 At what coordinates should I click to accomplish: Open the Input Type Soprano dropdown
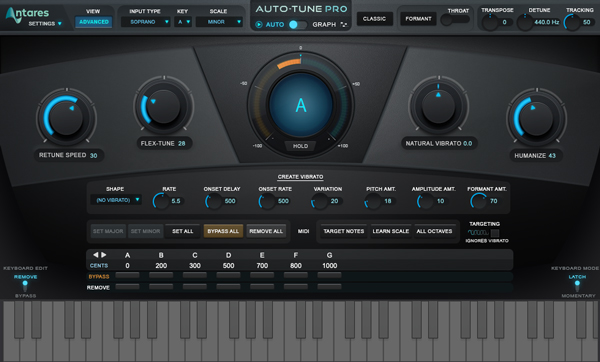[146, 22]
